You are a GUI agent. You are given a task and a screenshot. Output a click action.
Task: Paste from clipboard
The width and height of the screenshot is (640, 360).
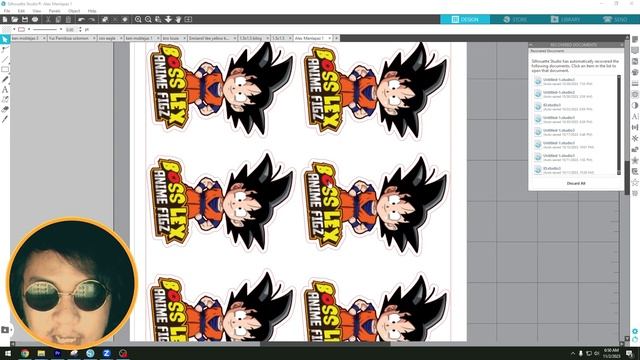point(68,19)
